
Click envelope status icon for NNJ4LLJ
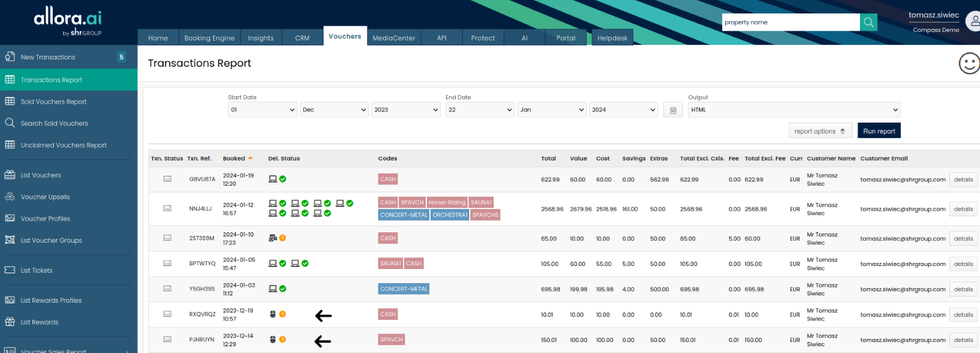tap(167, 208)
